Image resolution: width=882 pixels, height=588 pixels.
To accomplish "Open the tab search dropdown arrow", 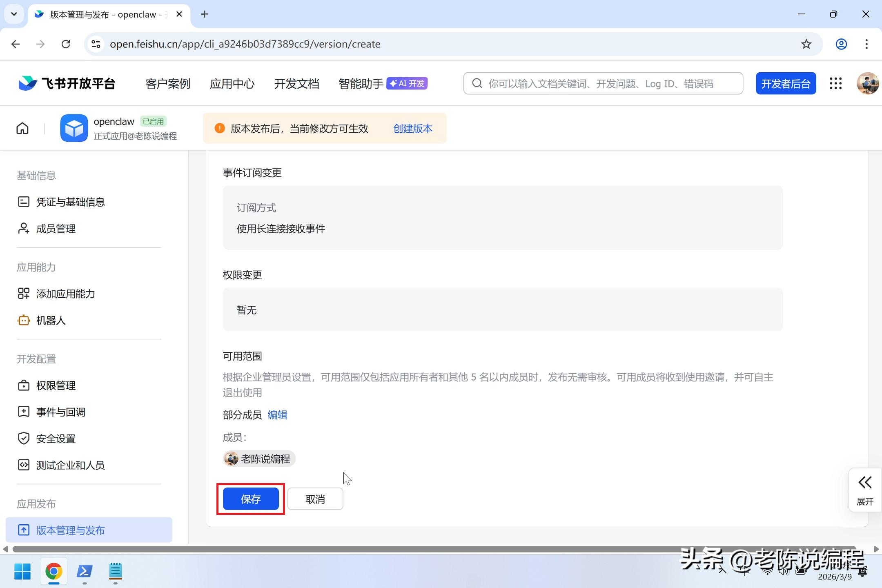I will [14, 14].
